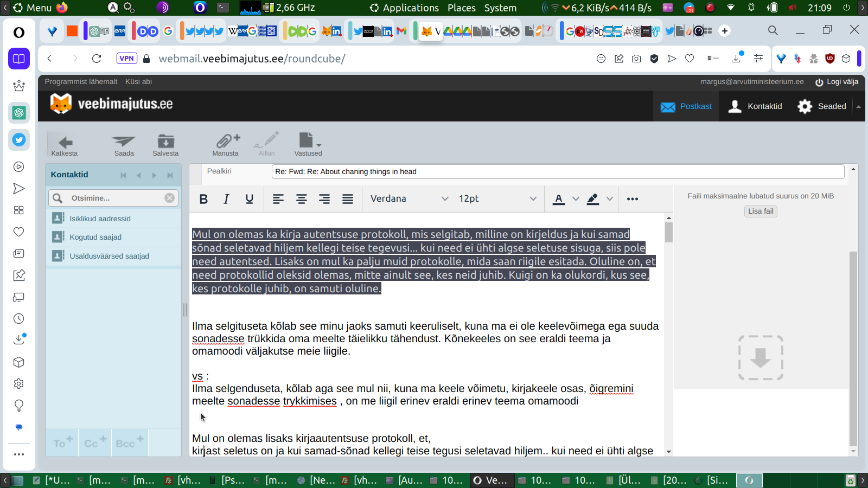Screen dimensions: 868x488
Task: Align text to the left
Action: tap(278, 199)
